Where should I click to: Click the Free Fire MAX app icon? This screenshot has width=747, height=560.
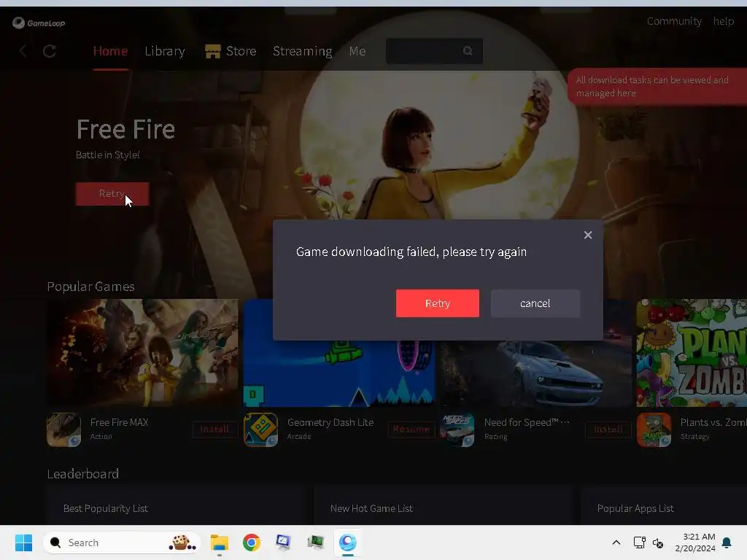click(x=64, y=429)
